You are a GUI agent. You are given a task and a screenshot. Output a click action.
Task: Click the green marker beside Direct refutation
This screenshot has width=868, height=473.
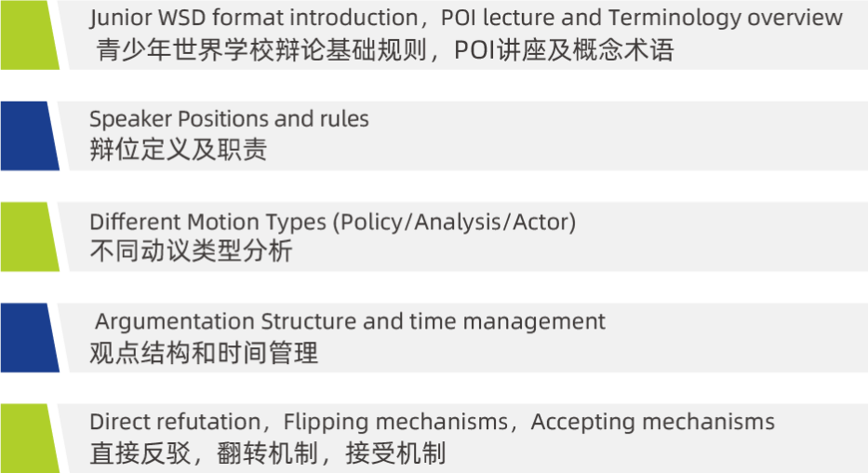pyautogui.click(x=29, y=439)
